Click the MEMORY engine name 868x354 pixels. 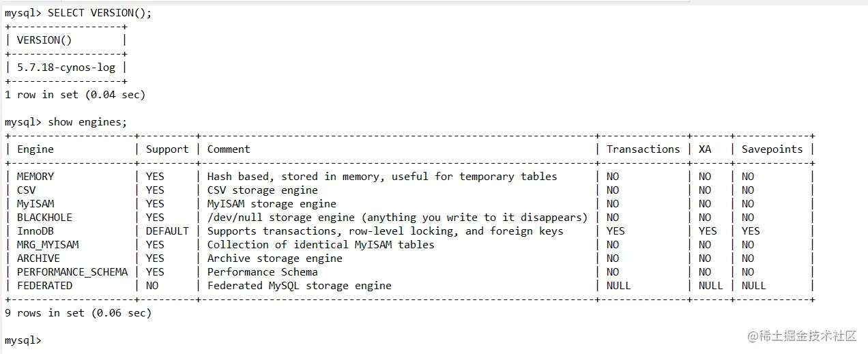[35, 177]
